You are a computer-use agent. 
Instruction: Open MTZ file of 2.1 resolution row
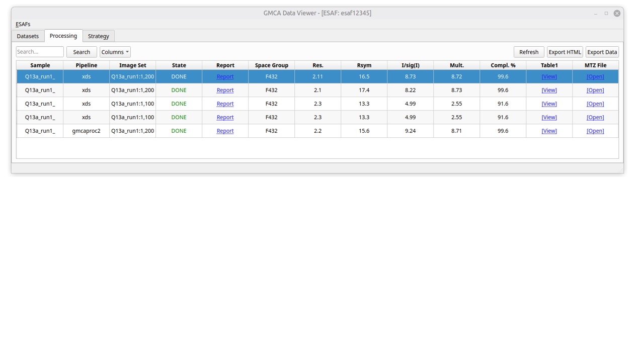595,90
